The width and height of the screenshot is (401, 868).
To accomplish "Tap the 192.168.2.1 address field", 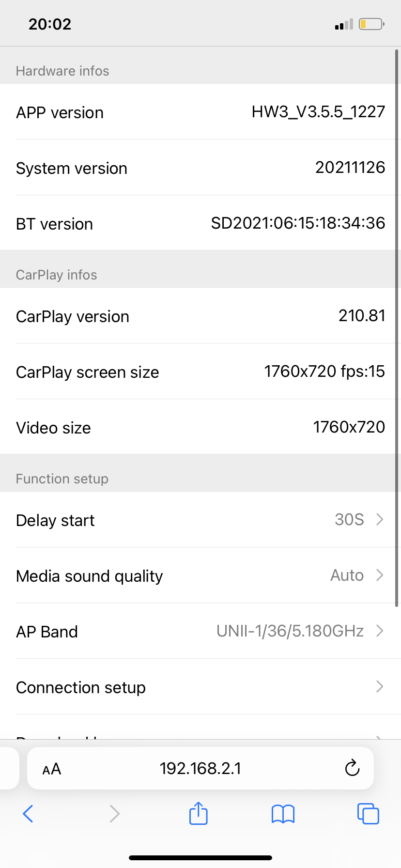I will click(x=200, y=768).
